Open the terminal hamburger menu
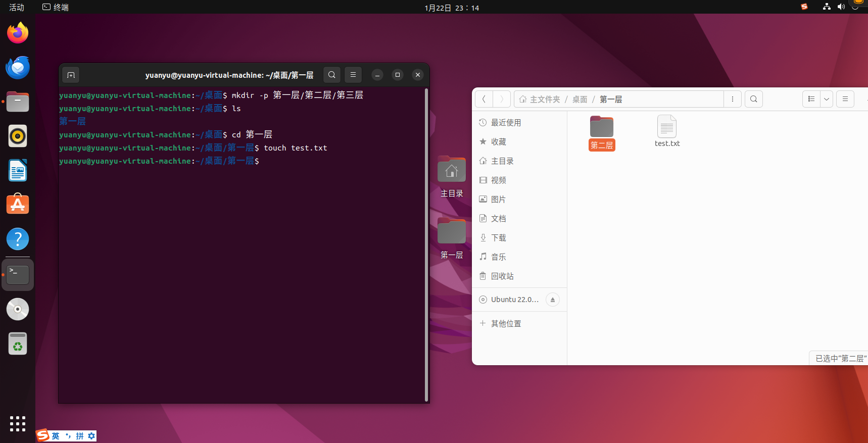The width and height of the screenshot is (868, 443). coord(353,75)
